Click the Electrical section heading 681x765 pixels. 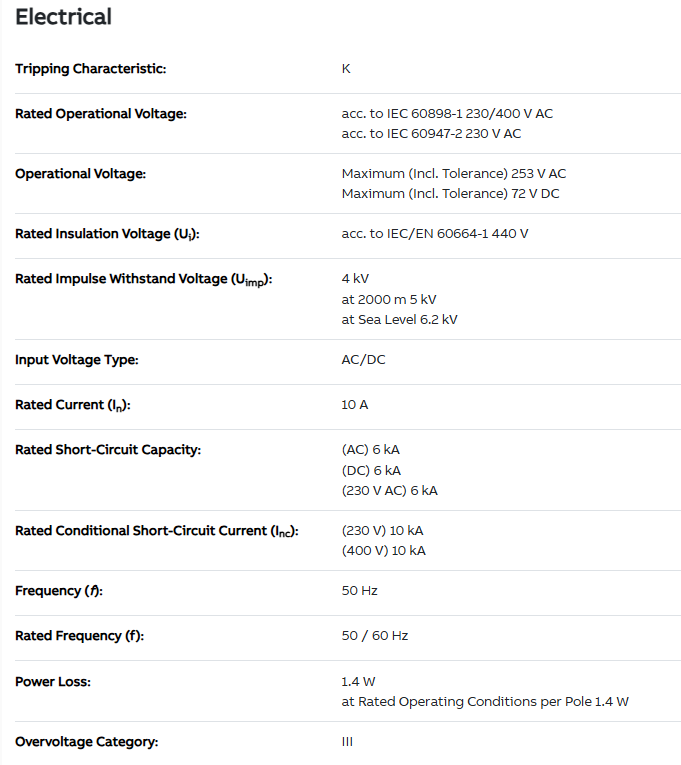(x=63, y=17)
